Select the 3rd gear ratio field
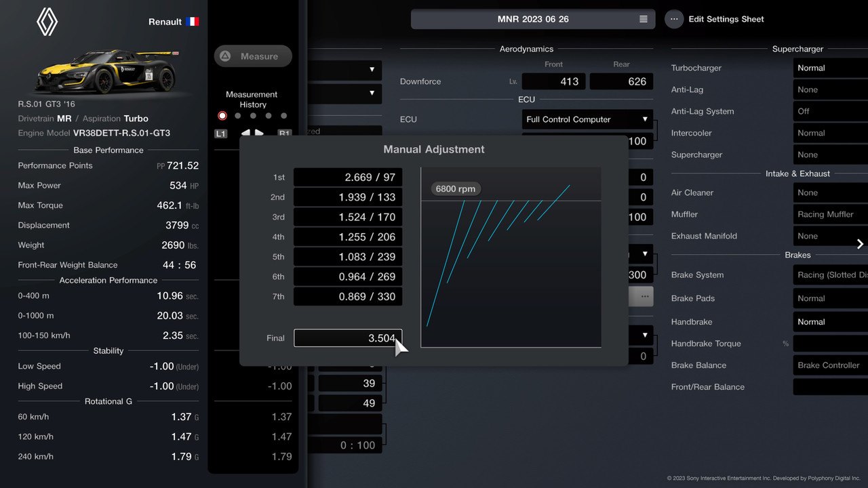Image resolution: width=868 pixels, height=488 pixels. [348, 217]
